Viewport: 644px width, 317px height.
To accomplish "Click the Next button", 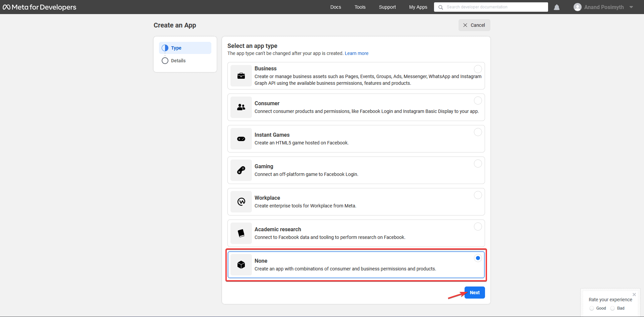I will (x=475, y=292).
